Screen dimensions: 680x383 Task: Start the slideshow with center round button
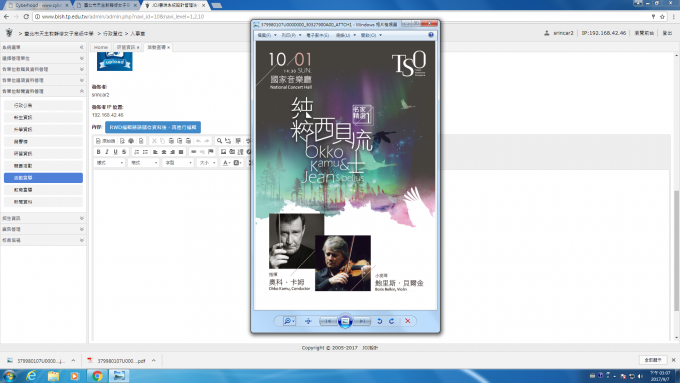[345, 321]
